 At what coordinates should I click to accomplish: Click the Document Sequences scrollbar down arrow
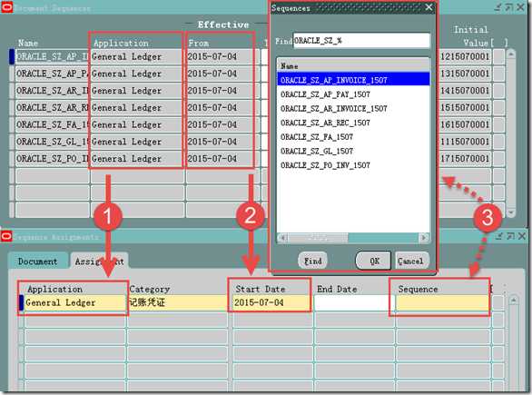coord(511,212)
